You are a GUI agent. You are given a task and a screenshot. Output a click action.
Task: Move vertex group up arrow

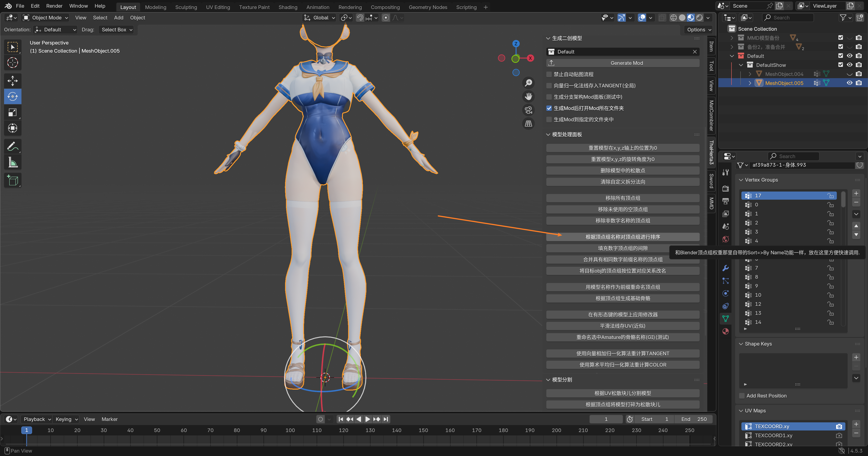(856, 226)
